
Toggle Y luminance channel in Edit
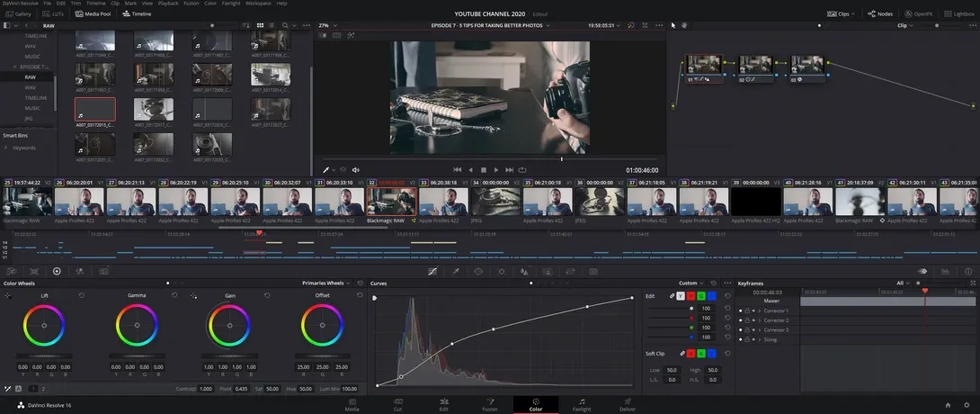681,296
